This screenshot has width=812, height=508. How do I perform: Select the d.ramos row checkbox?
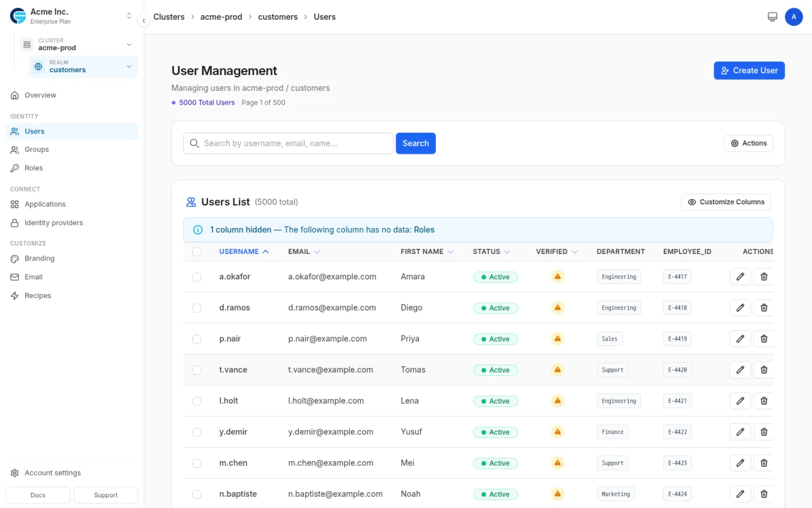point(197,308)
